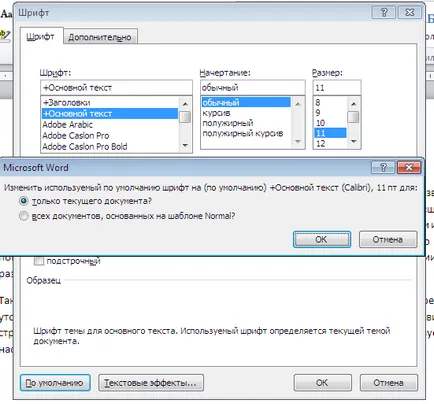Choose the Adobe Caslon Pro Bold font
This screenshot has height=404, width=434.
[x=110, y=147]
